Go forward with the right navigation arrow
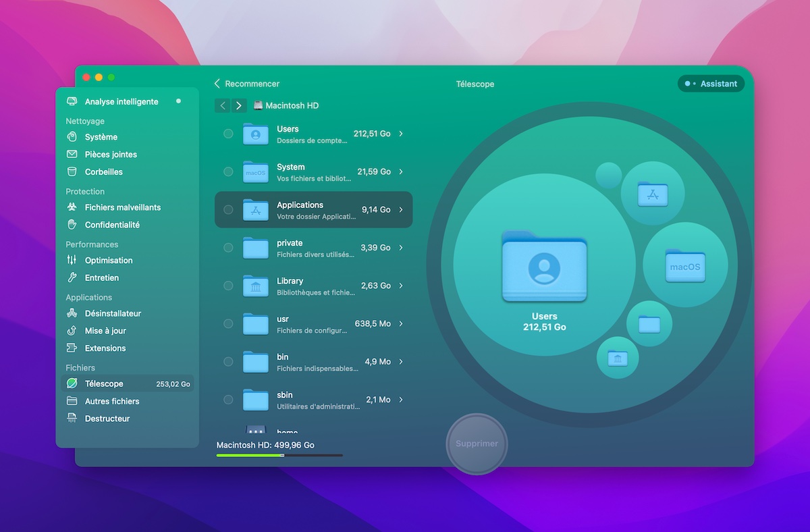 [239, 105]
